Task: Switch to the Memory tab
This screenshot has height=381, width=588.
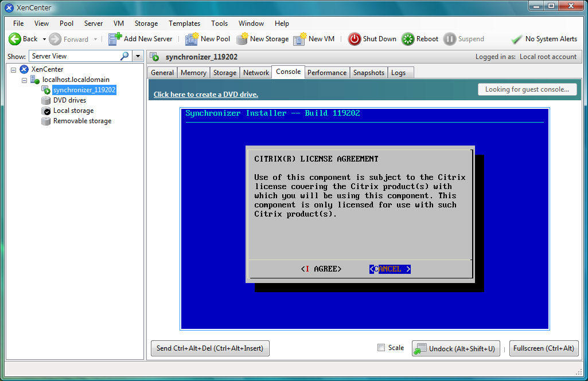Action: click(193, 73)
